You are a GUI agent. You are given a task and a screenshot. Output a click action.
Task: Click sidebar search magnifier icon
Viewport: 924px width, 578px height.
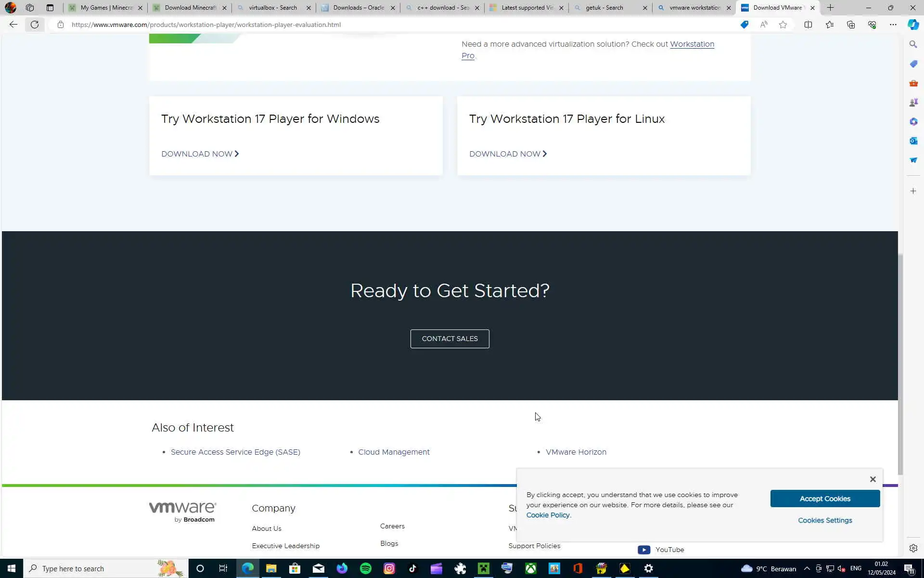pyautogui.click(x=913, y=44)
